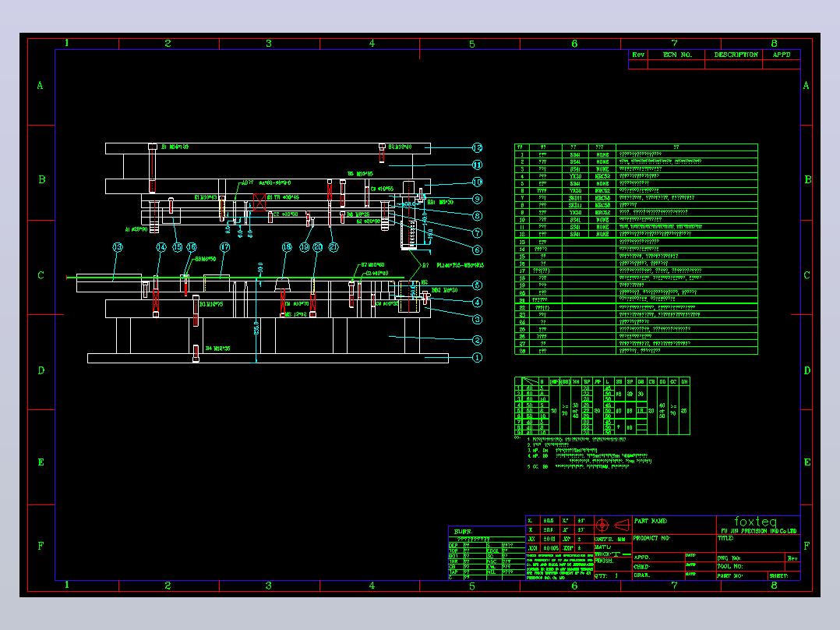Click balloon callout number 9
This screenshot has height=630, width=840.
(x=477, y=199)
